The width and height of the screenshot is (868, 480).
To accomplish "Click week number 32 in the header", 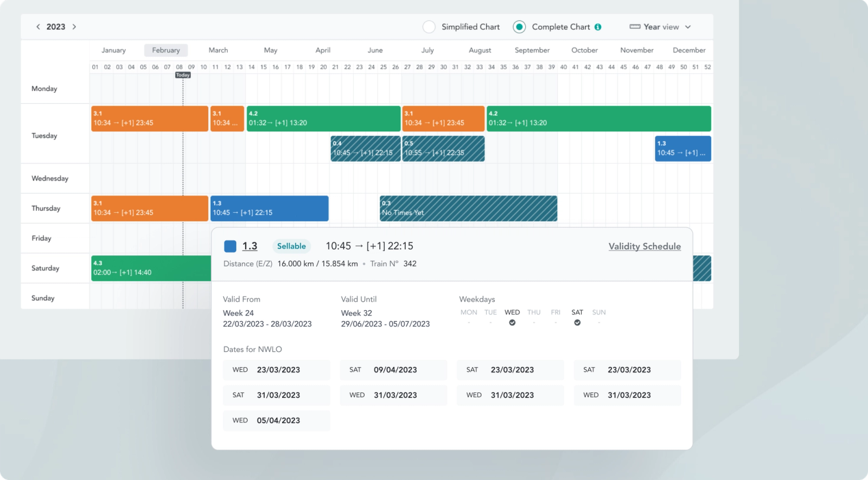I will click(x=468, y=67).
